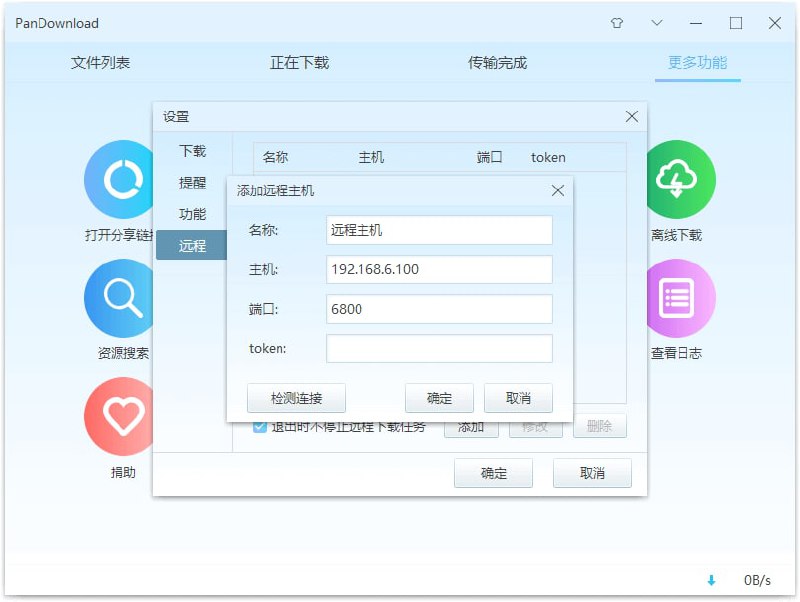Click the 删除 button in settings

point(599,427)
